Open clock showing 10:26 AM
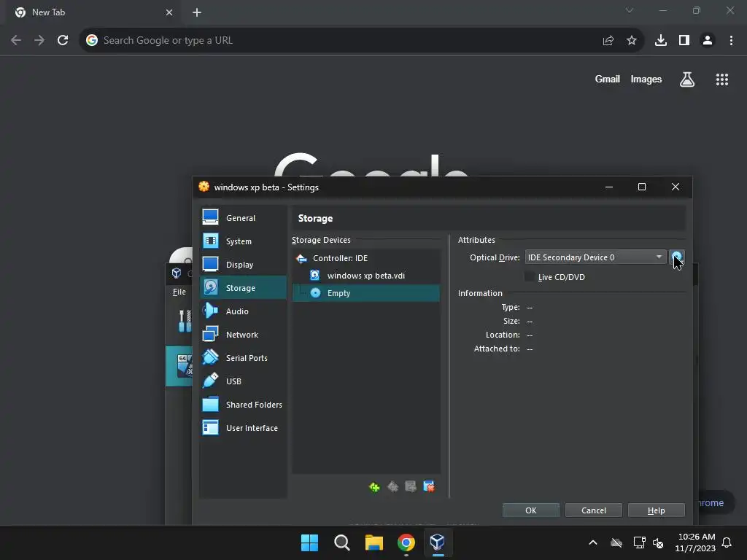This screenshot has height=560, width=747. click(x=696, y=542)
